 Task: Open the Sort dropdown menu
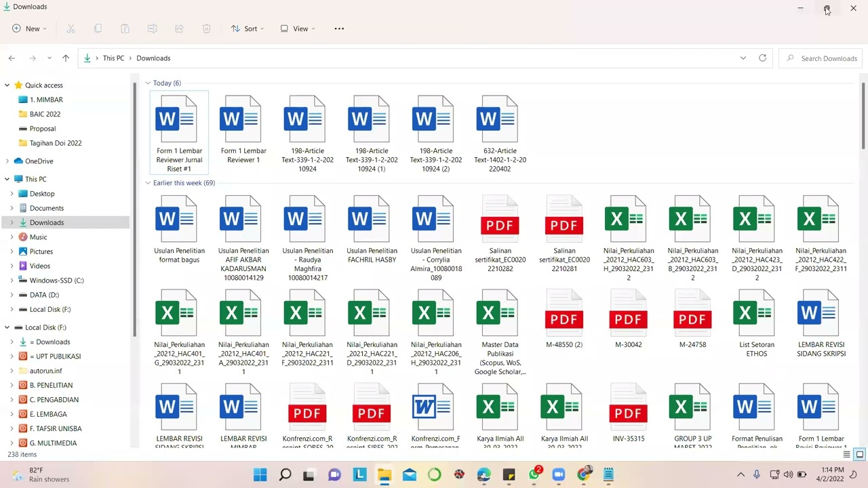[248, 28]
